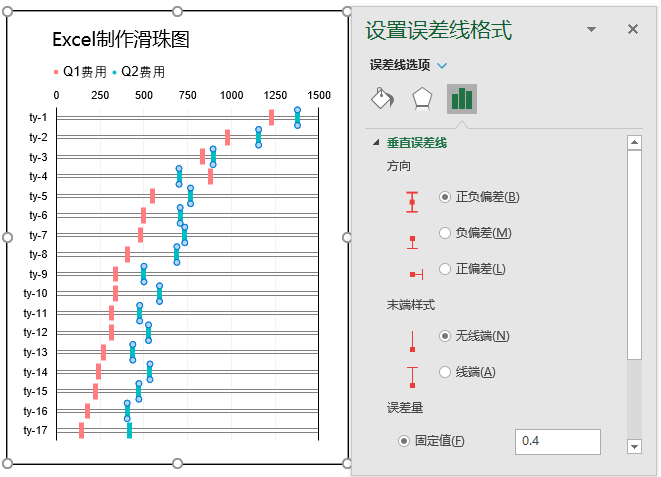Open the Fill & Line paint bucket tab
Viewport: 661px width, 477px height.
tap(382, 99)
